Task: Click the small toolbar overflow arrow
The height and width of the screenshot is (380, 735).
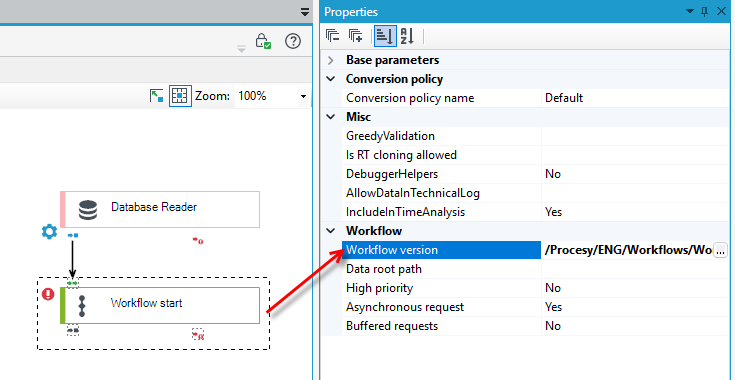Action: (x=241, y=49)
